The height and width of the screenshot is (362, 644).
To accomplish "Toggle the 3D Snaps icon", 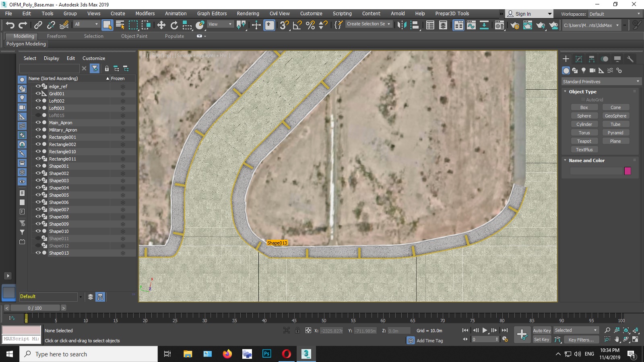I will 284,25.
